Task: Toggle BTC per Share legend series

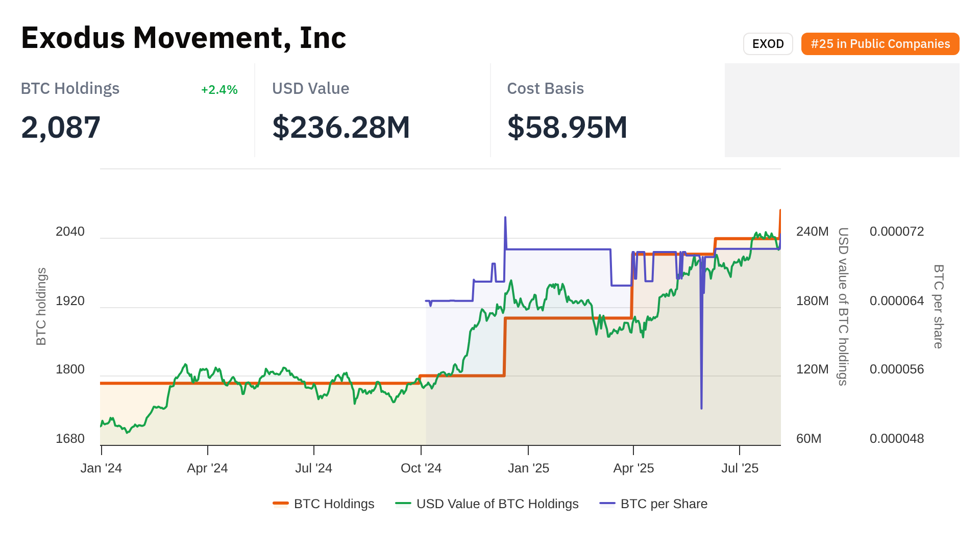Action: click(664, 504)
